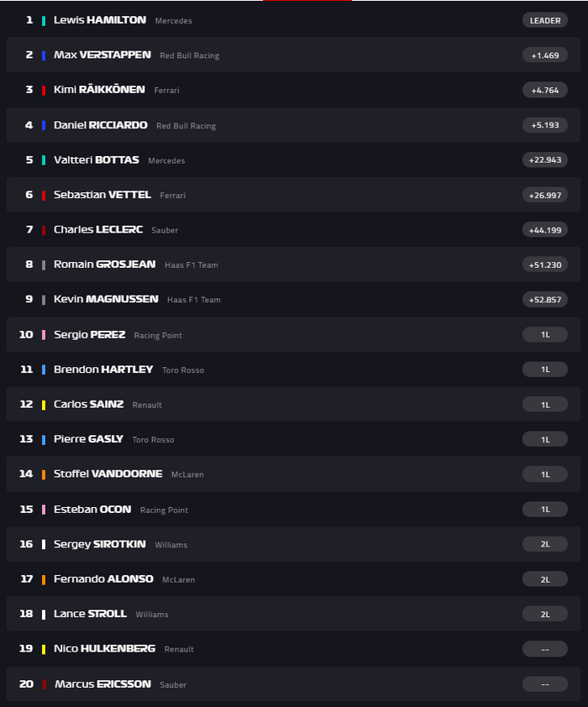
Task: Click position number 15 beside Esteban Ocon
Action: pyautogui.click(x=25, y=509)
